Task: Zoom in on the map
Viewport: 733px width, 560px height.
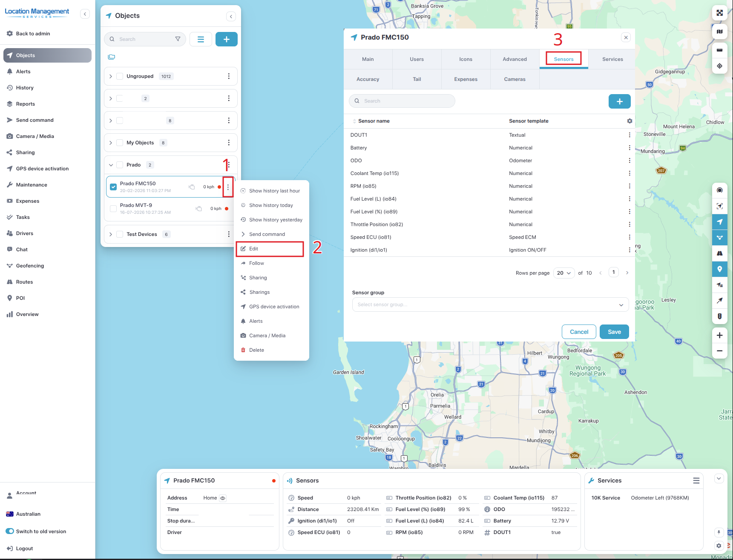Action: [x=719, y=335]
